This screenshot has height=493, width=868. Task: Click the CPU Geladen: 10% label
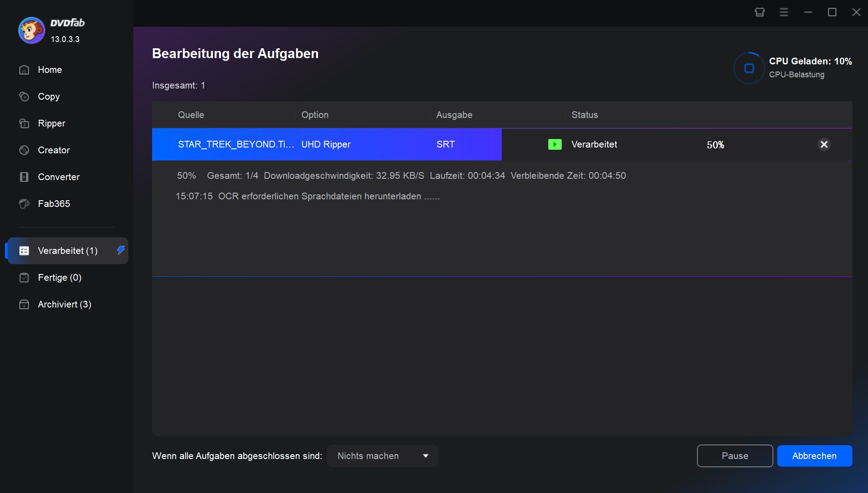(810, 61)
